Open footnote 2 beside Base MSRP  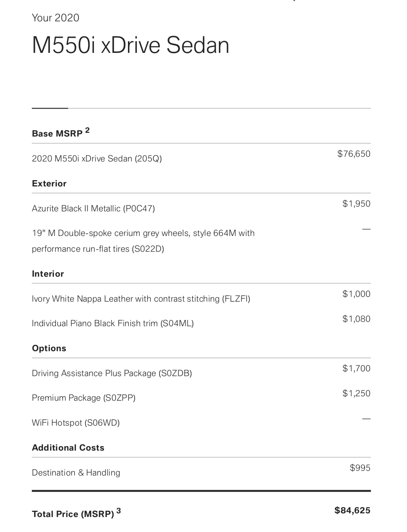click(x=87, y=130)
